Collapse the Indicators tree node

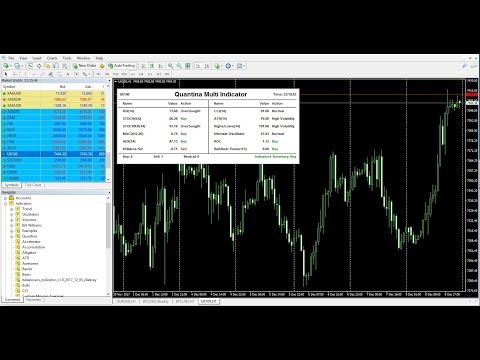click(6, 203)
